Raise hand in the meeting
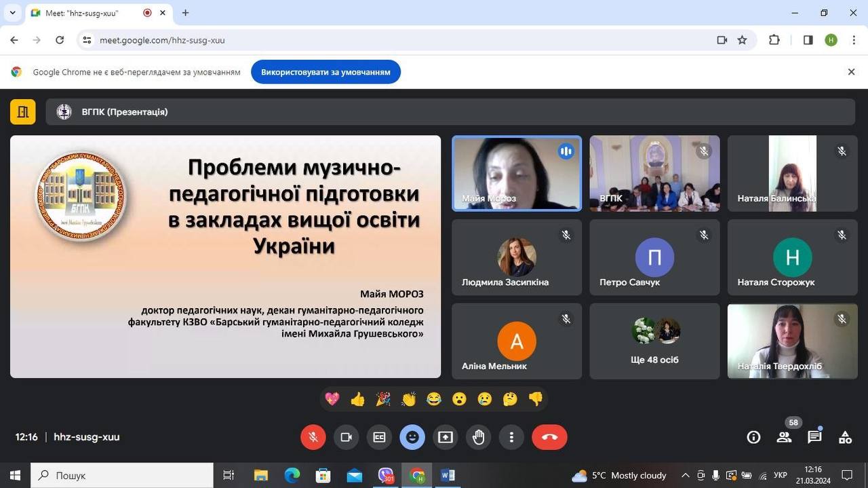Image resolution: width=868 pixels, height=488 pixels. click(x=479, y=437)
